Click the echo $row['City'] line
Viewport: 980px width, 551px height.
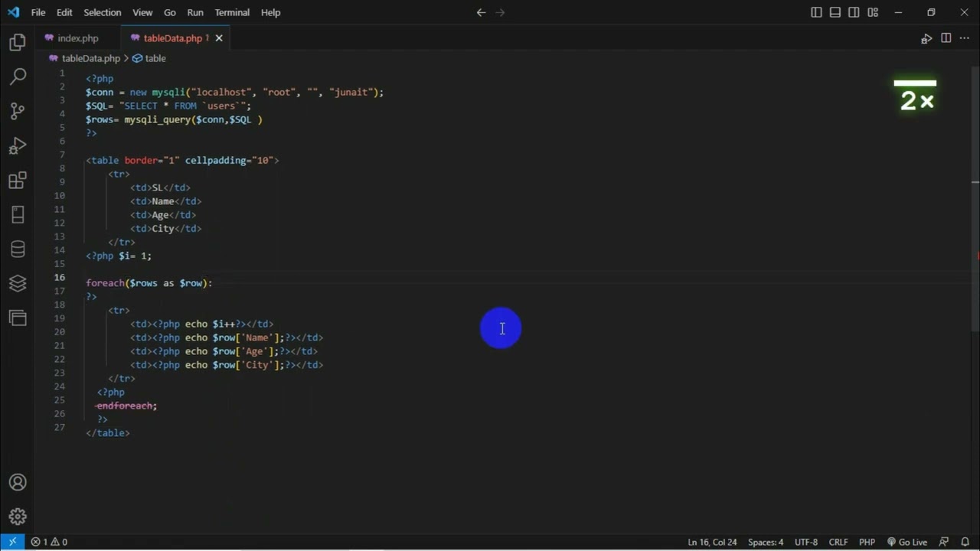tap(227, 365)
